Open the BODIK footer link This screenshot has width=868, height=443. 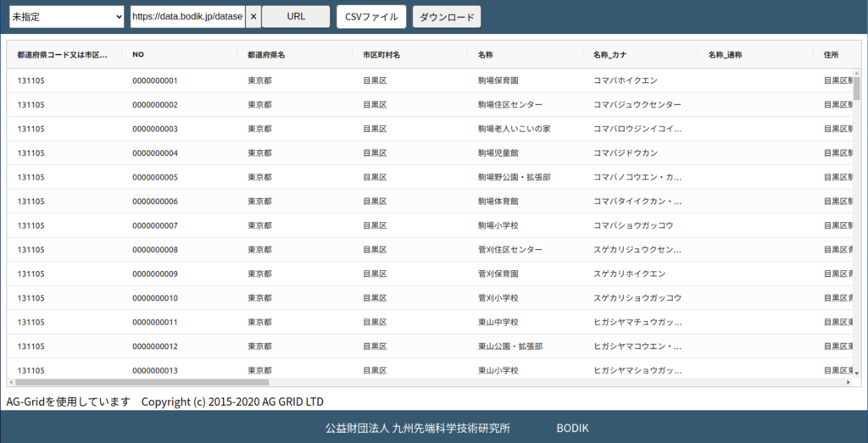(572, 429)
